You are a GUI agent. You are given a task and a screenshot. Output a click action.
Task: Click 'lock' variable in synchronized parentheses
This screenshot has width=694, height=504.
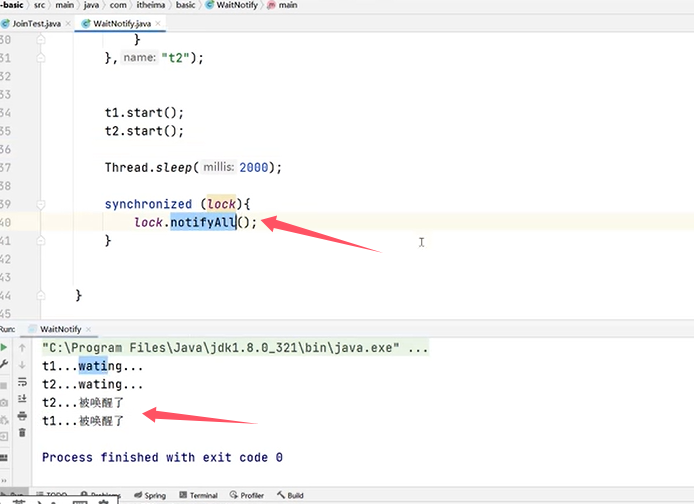(221, 204)
